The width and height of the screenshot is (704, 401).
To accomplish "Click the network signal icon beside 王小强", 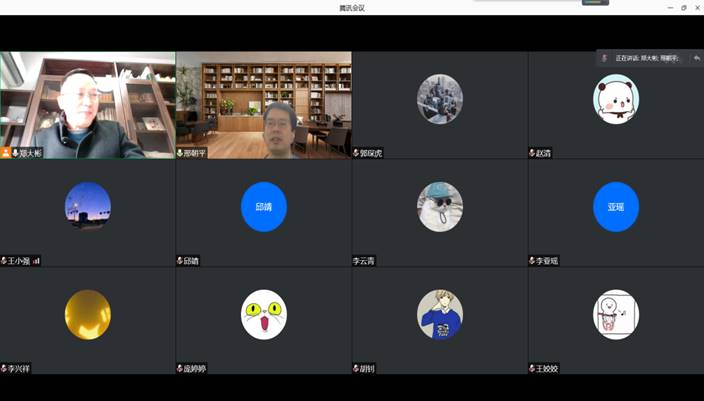I will tap(36, 261).
